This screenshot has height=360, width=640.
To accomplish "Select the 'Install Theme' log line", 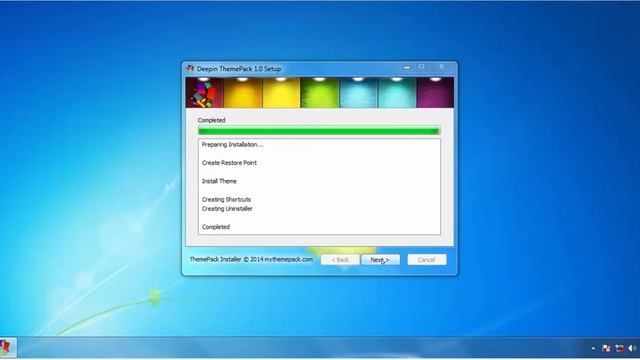I will point(219,181).
